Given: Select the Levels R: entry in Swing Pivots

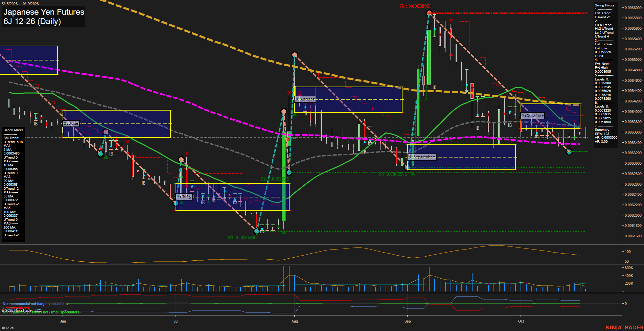Looking at the screenshot, I should [x=602, y=79].
